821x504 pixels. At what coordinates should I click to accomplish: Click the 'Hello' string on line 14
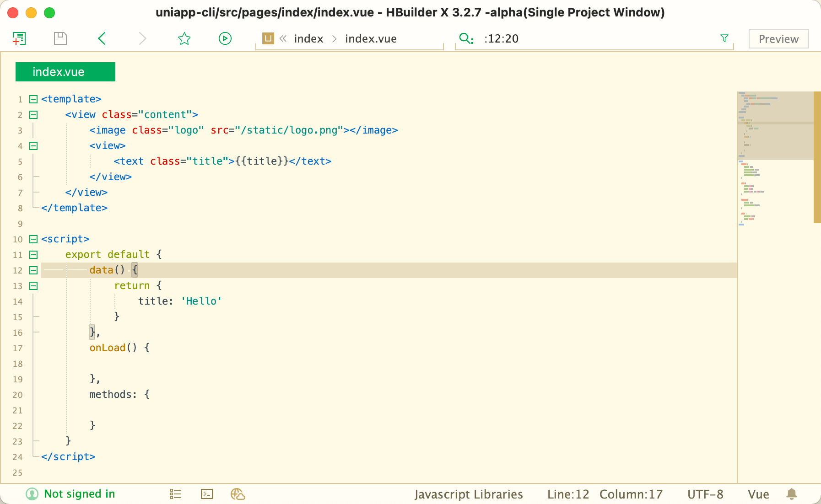(201, 301)
